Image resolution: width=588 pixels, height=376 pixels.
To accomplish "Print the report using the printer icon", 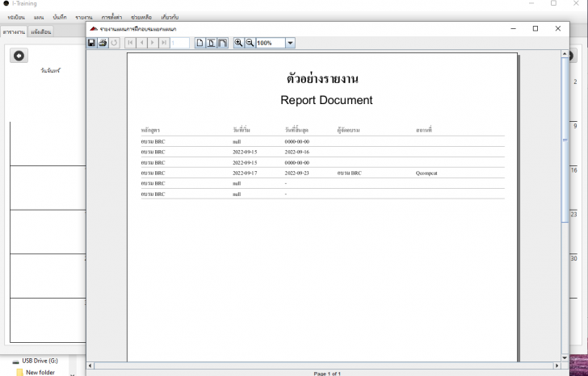I will 103,43.
